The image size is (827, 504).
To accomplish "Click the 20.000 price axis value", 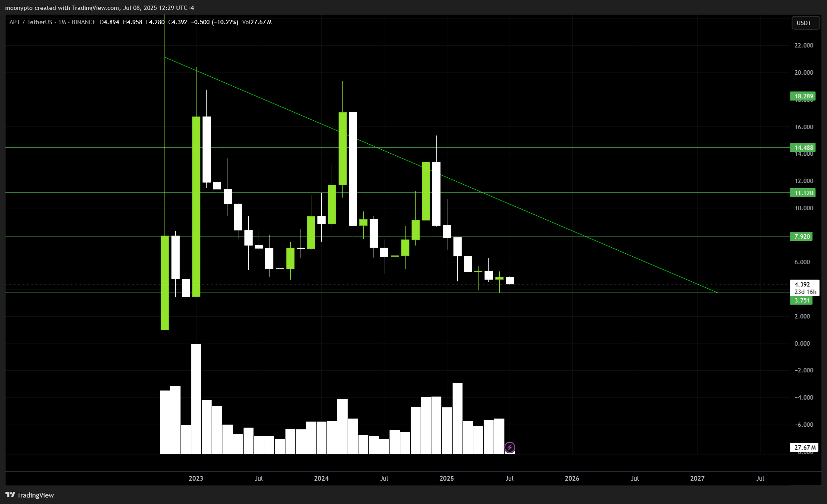I will 804,72.
